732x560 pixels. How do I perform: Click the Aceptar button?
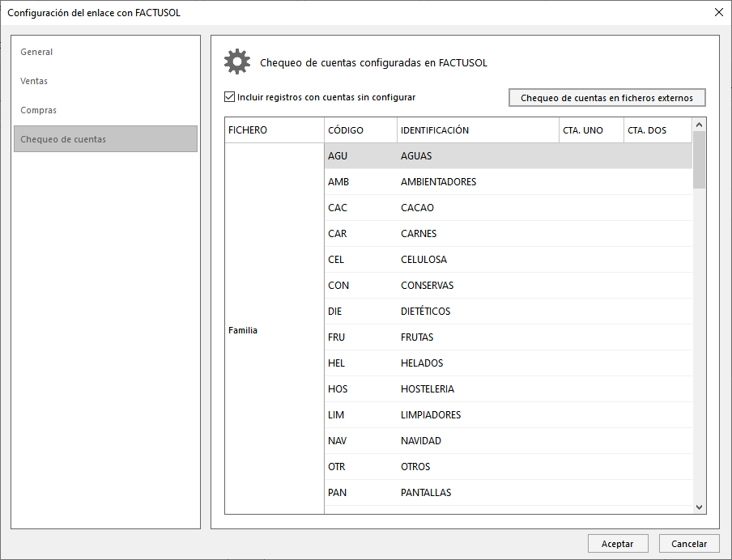click(x=618, y=544)
